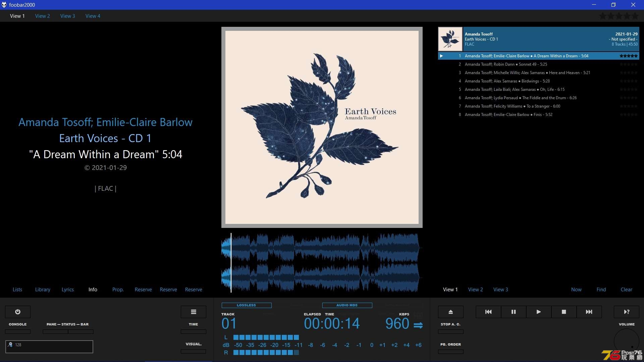
Task: Switch playlist pane to View 3
Action: tap(501, 289)
